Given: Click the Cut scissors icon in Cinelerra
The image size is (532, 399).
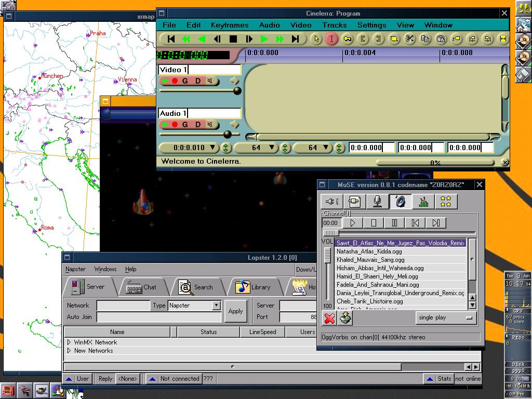Looking at the screenshot, I should 409,39.
